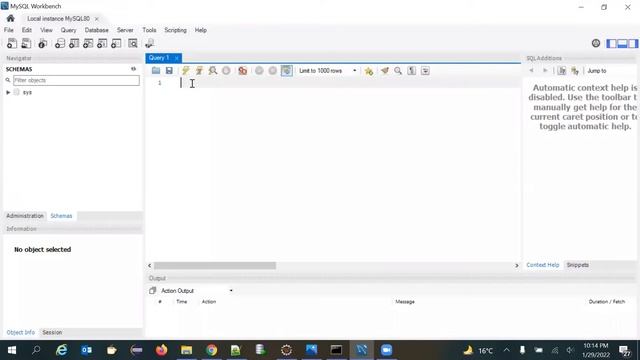Show the find panel magnifier icon
The width and height of the screenshot is (640, 360).
click(398, 71)
